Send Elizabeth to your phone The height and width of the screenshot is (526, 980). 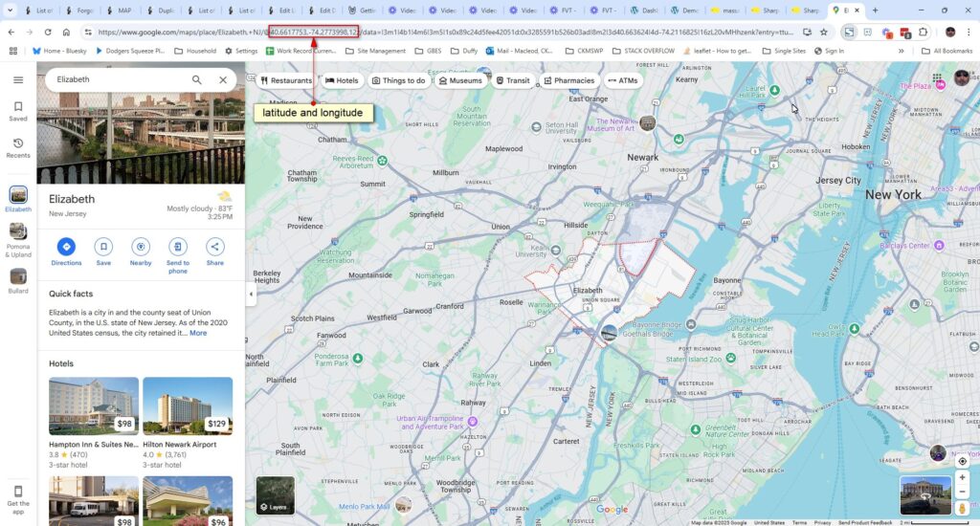tap(177, 247)
